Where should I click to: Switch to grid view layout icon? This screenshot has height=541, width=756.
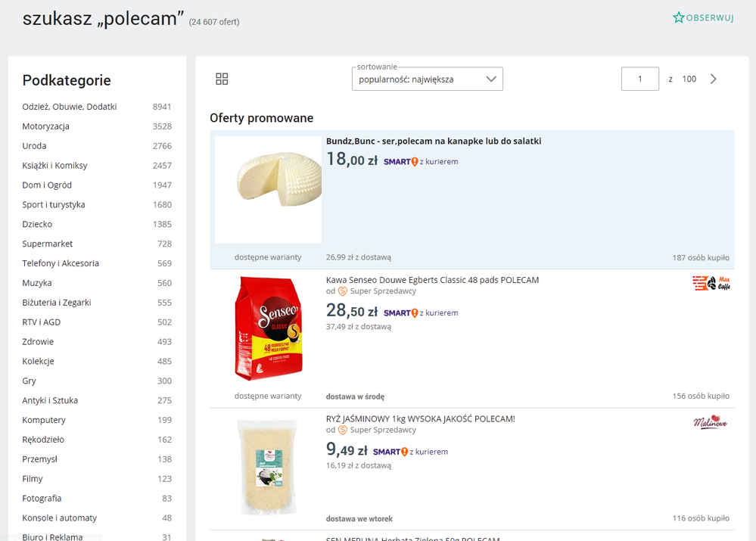pos(222,79)
